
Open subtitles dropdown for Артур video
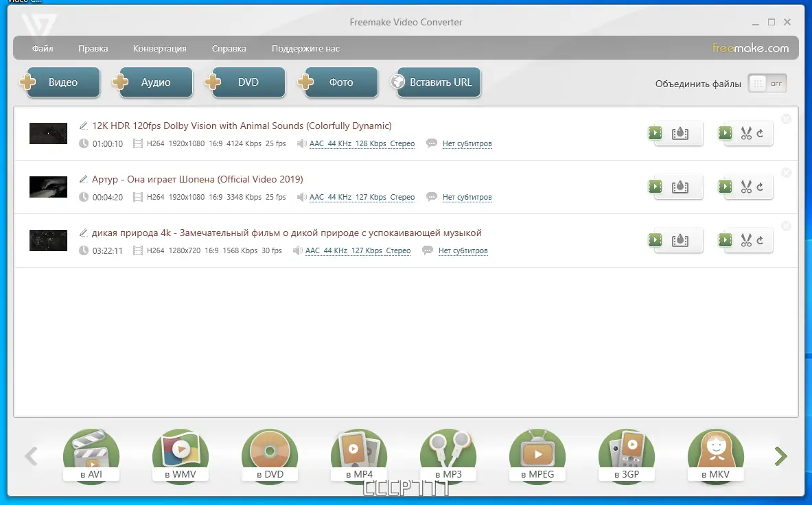[467, 197]
